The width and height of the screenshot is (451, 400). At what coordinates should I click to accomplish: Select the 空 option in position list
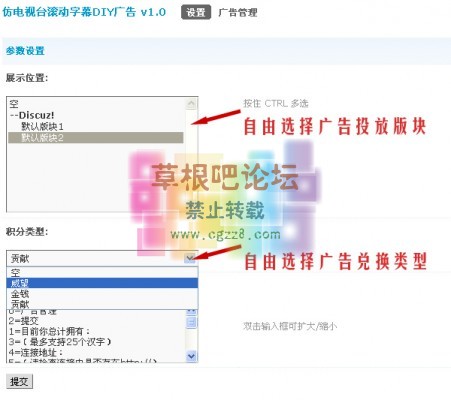pos(96,104)
